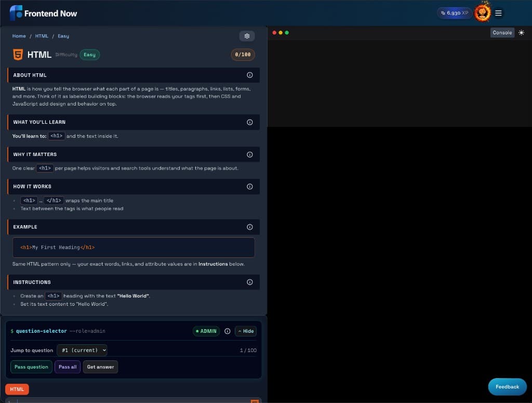
Task: Select the HTML editor tab
Action: (17, 389)
